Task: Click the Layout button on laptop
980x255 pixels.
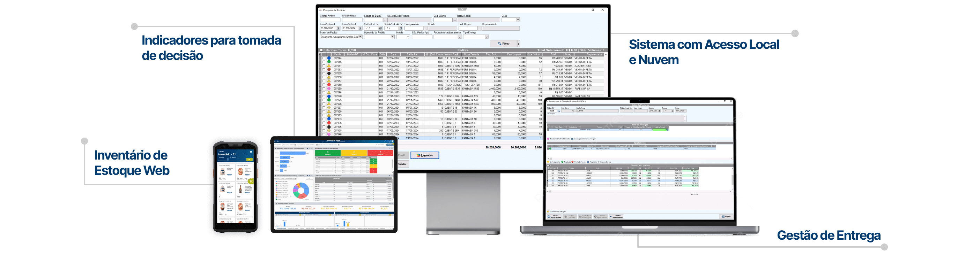Action: pyautogui.click(x=726, y=217)
